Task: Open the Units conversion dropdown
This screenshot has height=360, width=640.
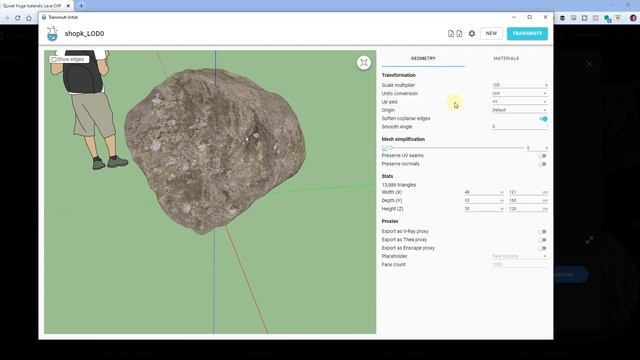Action: [x=520, y=93]
